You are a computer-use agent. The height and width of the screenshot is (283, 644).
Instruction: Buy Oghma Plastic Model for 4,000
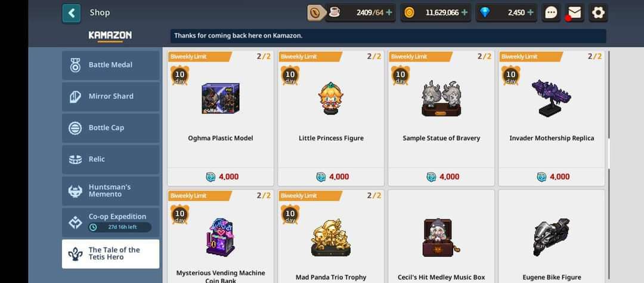point(221,177)
